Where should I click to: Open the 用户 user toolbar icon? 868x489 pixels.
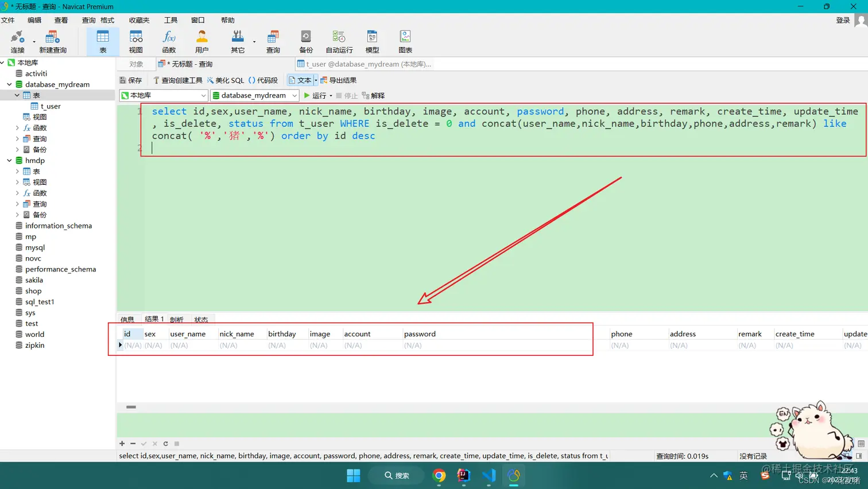(x=201, y=42)
